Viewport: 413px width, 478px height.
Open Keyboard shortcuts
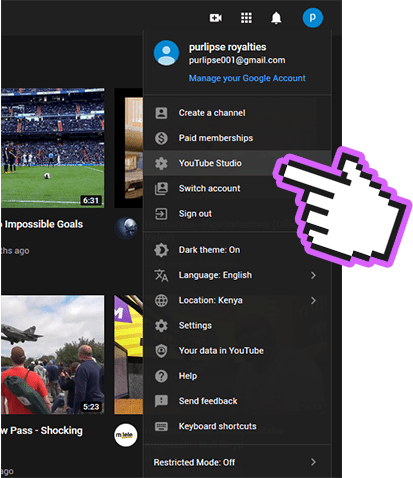click(x=237, y=426)
